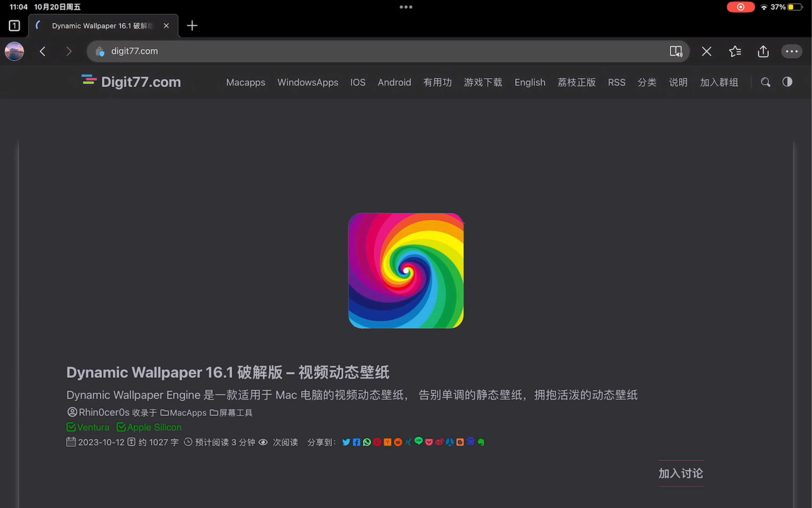
Task: Open the three-dot multitasking control at top
Action: pyautogui.click(x=406, y=7)
